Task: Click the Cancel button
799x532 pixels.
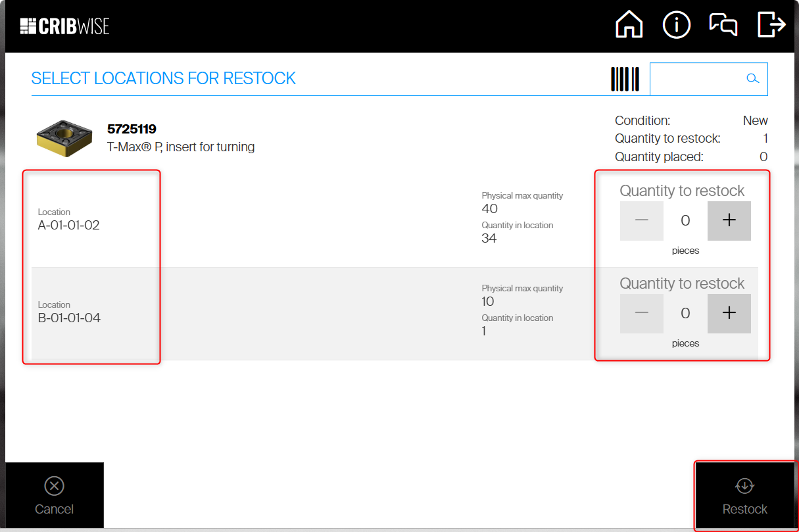Action: pos(55,496)
